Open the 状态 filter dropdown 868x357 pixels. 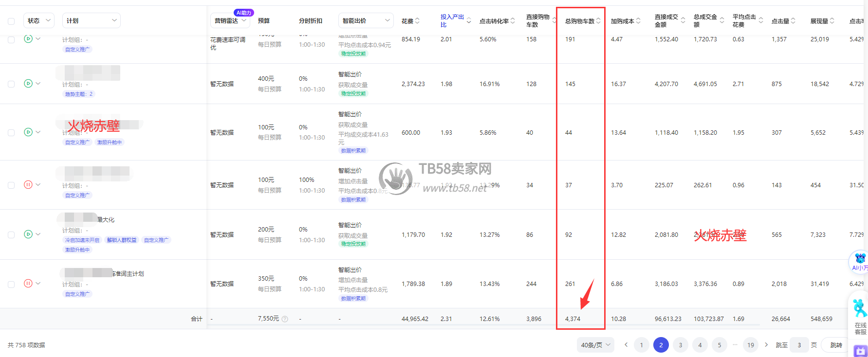[39, 20]
